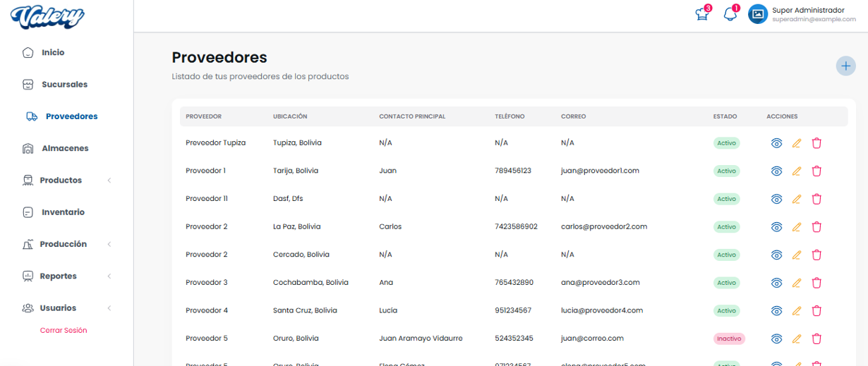Open the Usuarios menu item
Screen dimensions: 868x366
[59, 308]
